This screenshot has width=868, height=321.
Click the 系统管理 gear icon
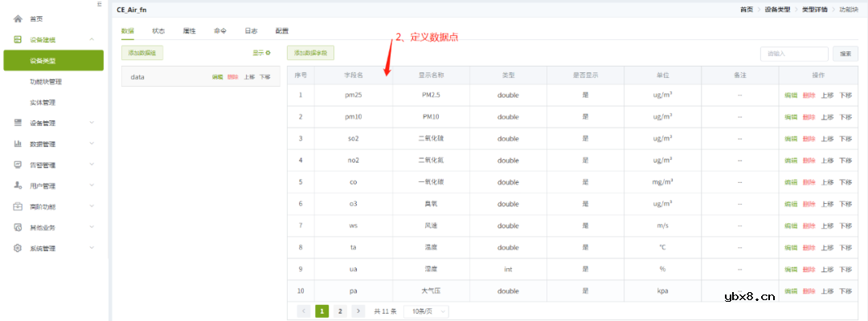point(18,248)
